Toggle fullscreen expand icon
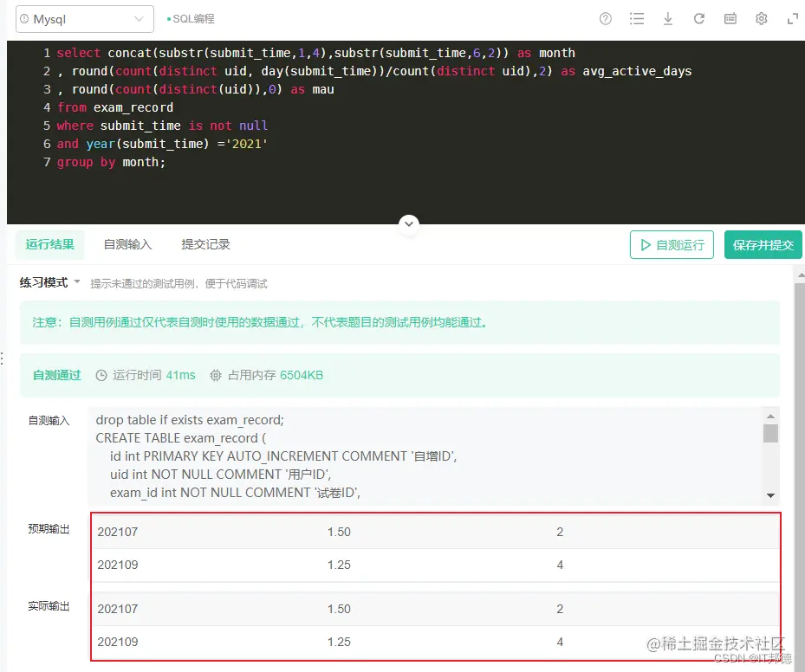Image resolution: width=805 pixels, height=672 pixels. [x=792, y=19]
